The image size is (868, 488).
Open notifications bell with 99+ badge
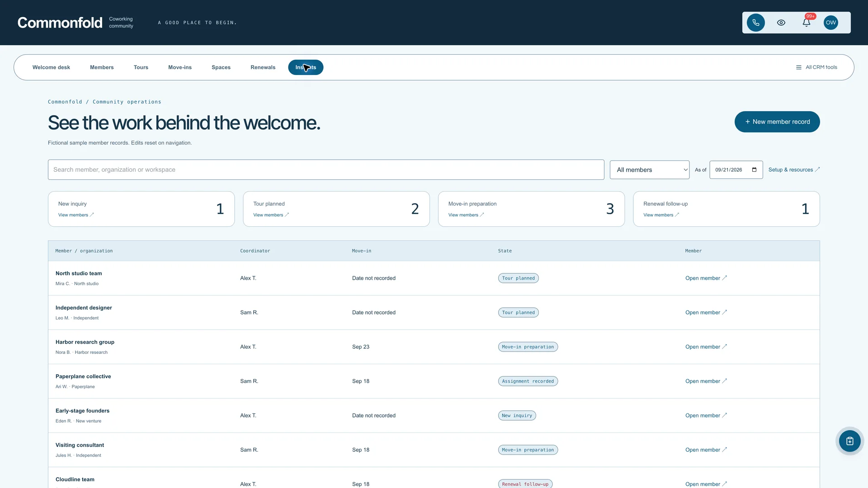806,23
